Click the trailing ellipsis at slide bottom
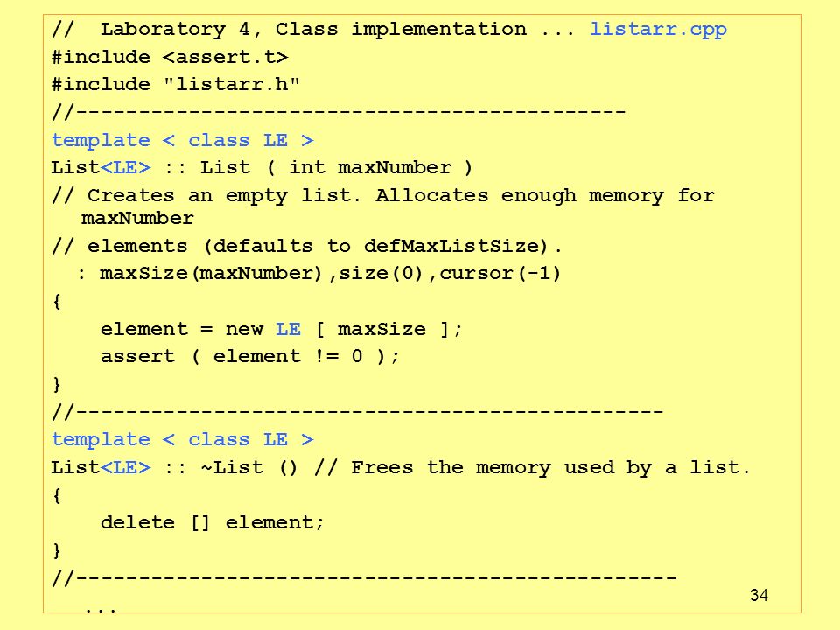Image resolution: width=840 pixels, height=630 pixels. (100, 610)
